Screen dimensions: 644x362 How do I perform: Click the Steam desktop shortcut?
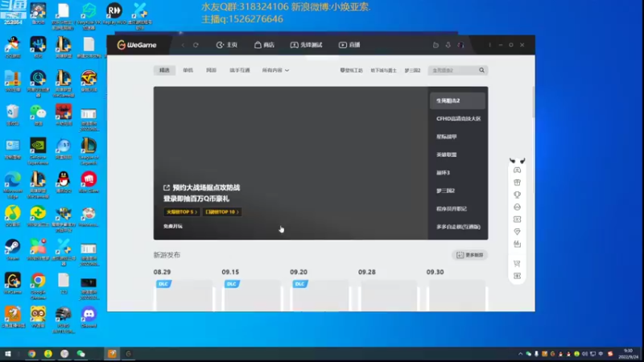pos(13,250)
